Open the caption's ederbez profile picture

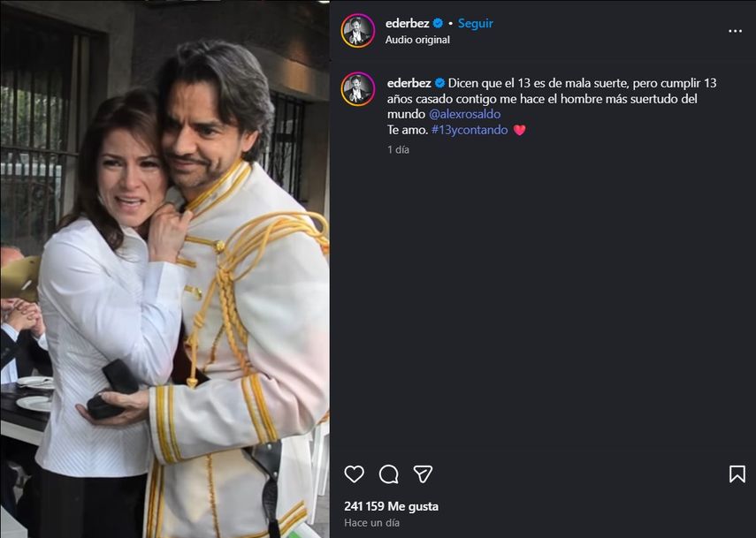[x=357, y=86]
